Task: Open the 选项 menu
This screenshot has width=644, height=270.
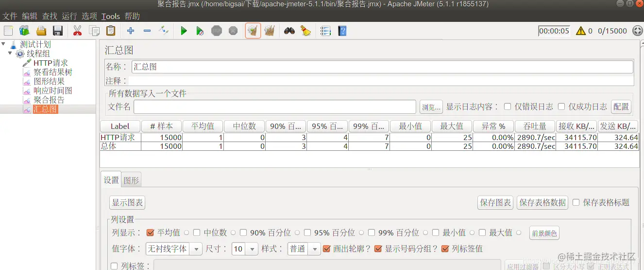Action: [89, 16]
